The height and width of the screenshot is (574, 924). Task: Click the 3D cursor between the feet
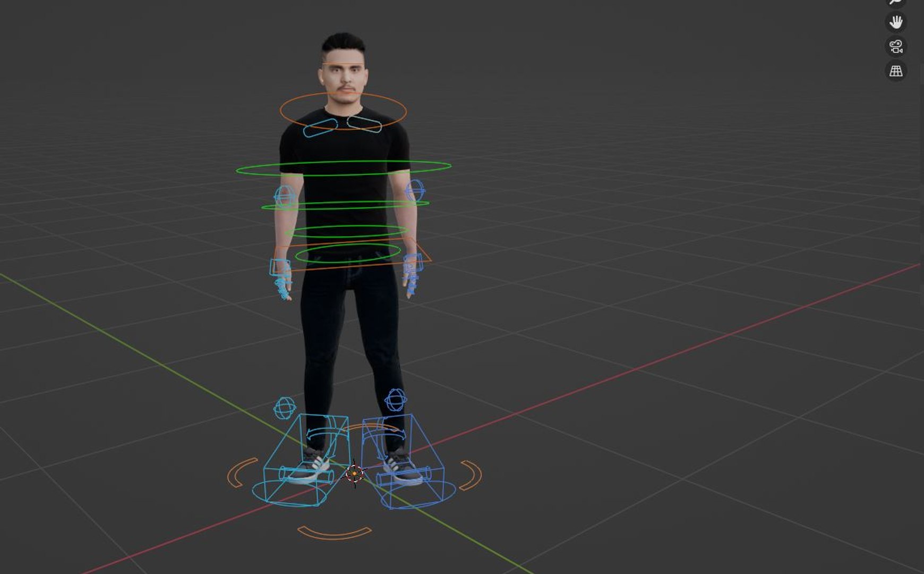(x=354, y=473)
